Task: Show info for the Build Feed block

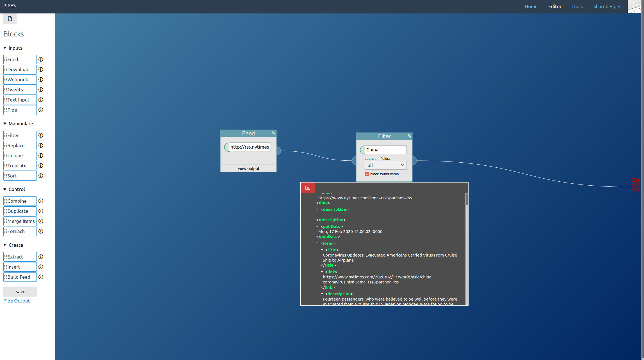Action: click(x=41, y=277)
